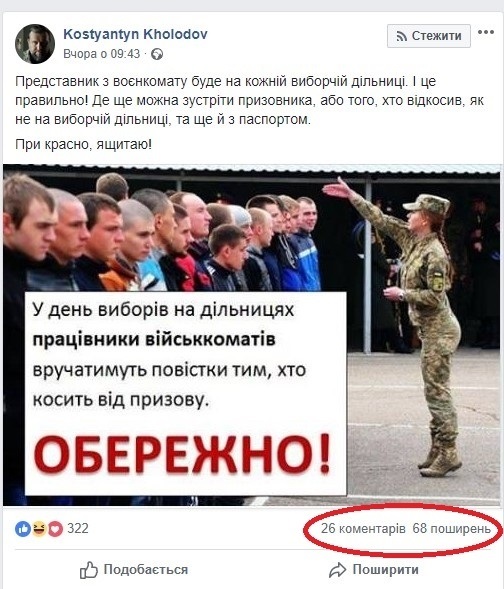Click the blue like reaction icon
The height and width of the screenshot is (589, 504).
(x=23, y=529)
